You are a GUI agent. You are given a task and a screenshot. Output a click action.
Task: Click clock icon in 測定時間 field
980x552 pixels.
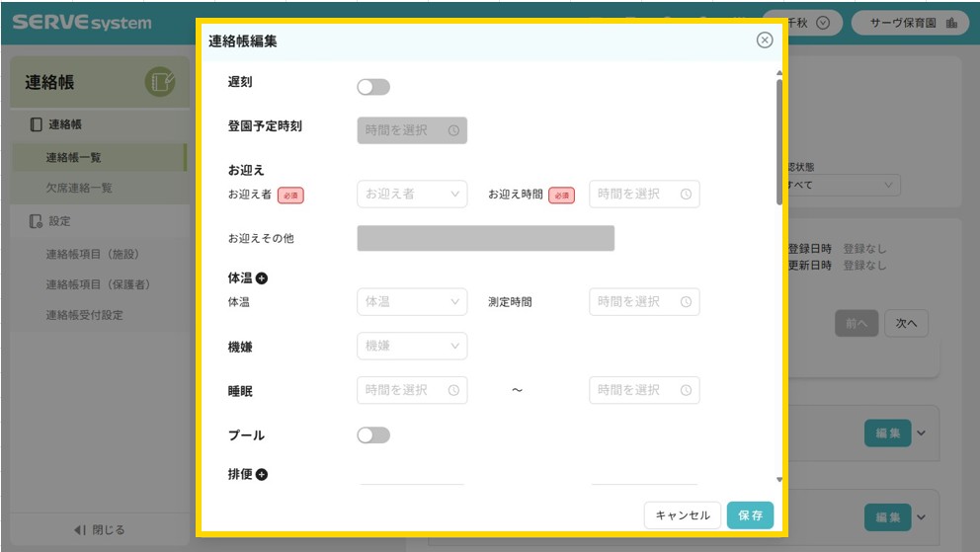click(x=686, y=302)
